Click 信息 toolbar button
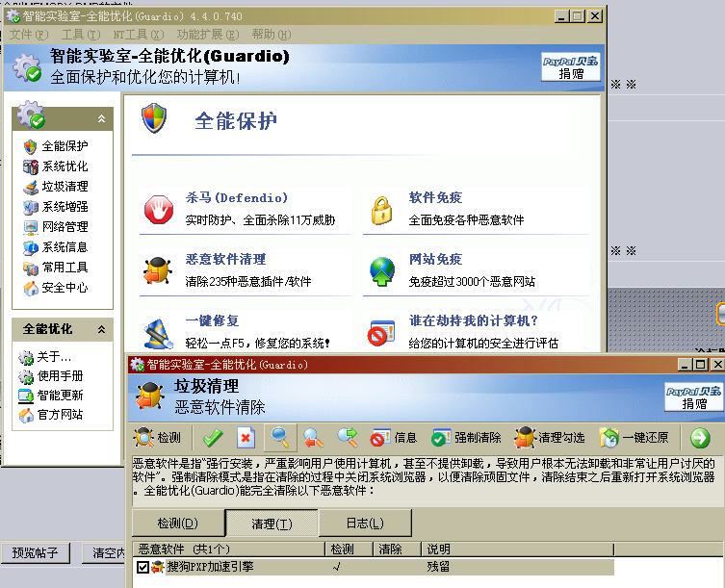Screen dimensions: 725x588 [x=394, y=438]
